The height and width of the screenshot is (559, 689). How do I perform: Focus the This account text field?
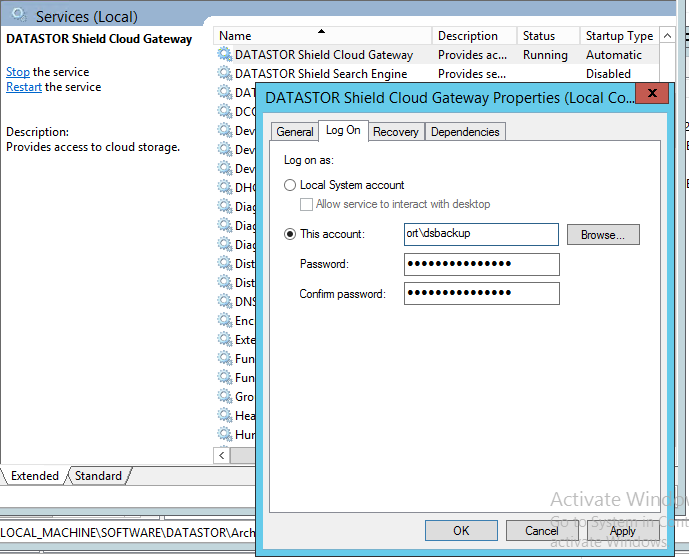[481, 234]
